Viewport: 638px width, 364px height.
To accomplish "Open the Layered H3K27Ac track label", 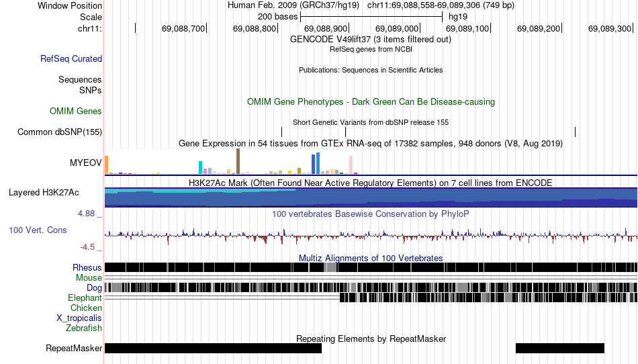I will (44, 192).
